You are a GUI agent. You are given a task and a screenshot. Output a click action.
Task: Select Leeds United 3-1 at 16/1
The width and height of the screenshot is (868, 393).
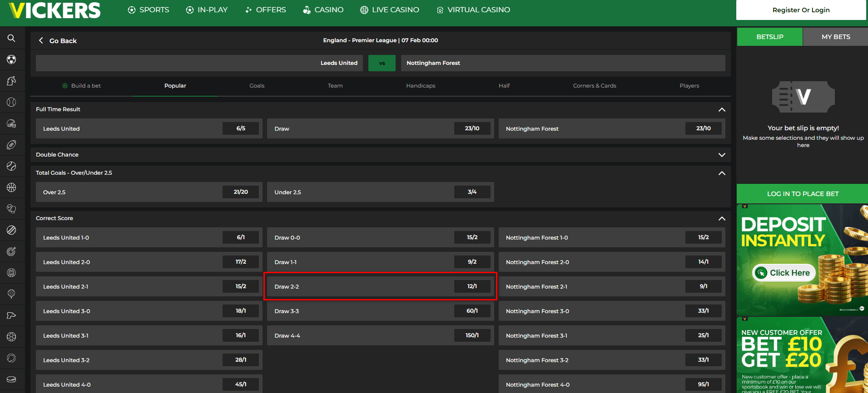(x=149, y=335)
